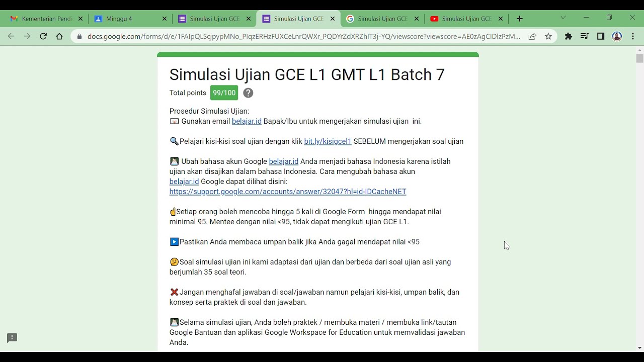Report a problem with this form
644x362 pixels.
tap(12, 338)
